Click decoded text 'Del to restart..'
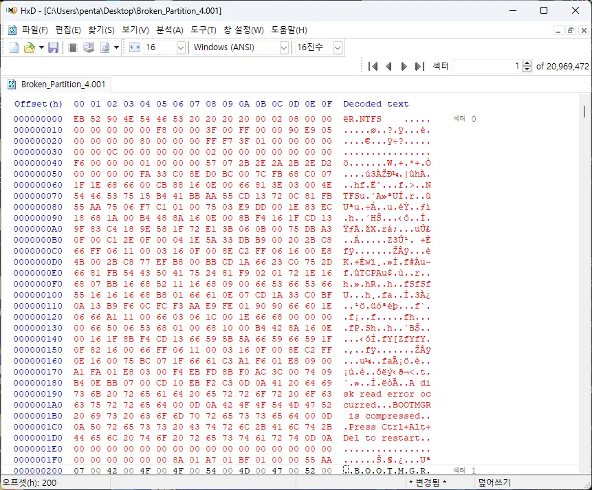592x490 pixels. [387, 438]
